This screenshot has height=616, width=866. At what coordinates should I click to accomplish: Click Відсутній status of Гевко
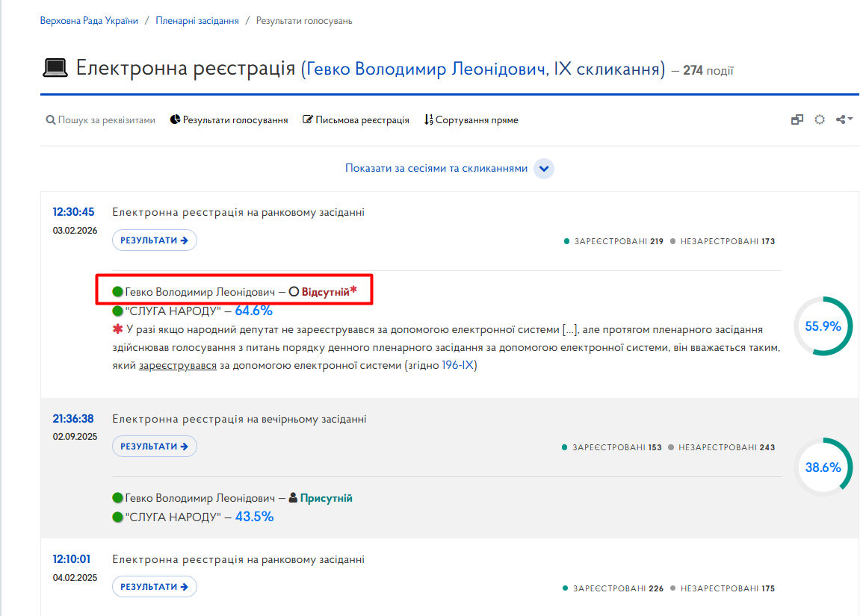(x=325, y=292)
